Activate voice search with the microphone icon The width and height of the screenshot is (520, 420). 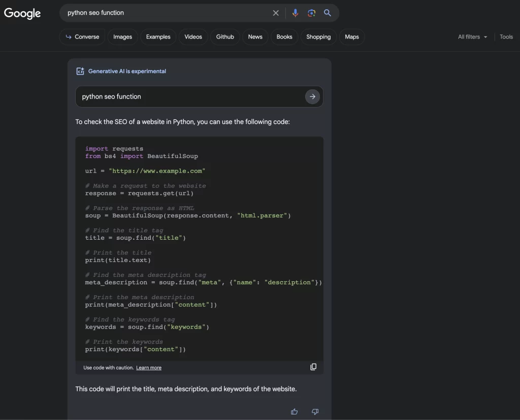295,13
